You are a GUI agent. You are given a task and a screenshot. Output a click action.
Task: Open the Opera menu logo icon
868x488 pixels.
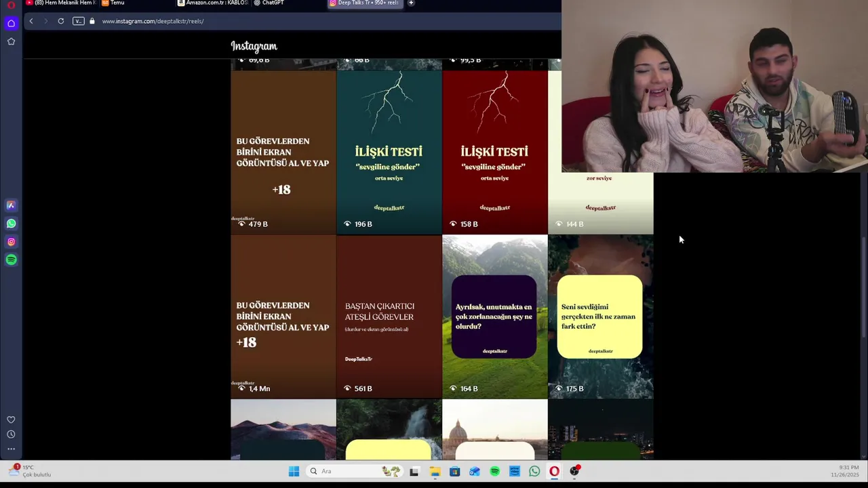(11, 5)
